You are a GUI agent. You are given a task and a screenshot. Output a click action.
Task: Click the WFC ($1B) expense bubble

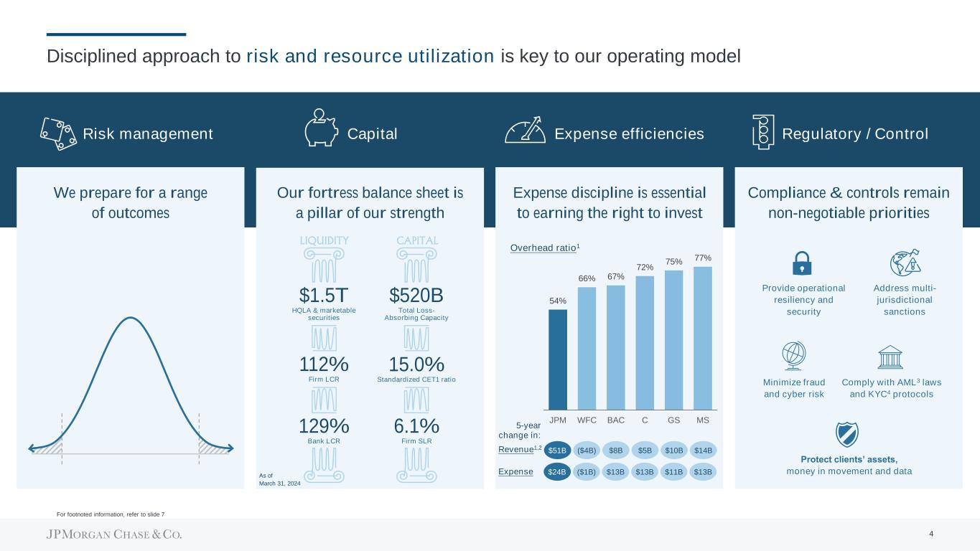point(587,471)
